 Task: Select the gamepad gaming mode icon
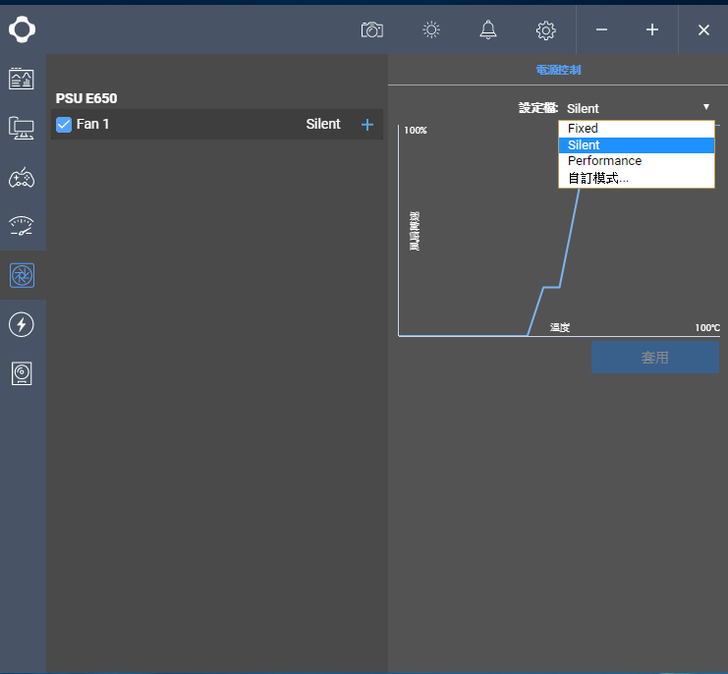click(x=22, y=177)
